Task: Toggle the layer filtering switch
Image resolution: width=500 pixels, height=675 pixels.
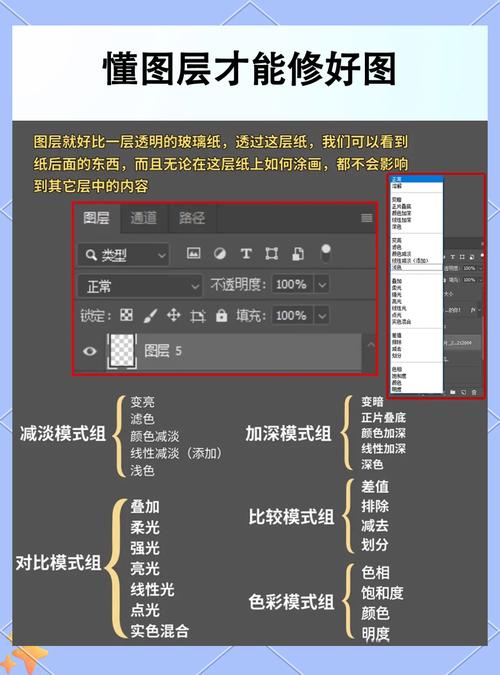Action: (326, 253)
